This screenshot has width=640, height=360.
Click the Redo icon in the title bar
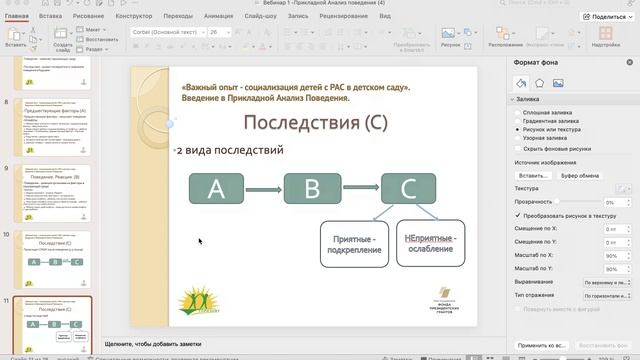tap(87, 3)
